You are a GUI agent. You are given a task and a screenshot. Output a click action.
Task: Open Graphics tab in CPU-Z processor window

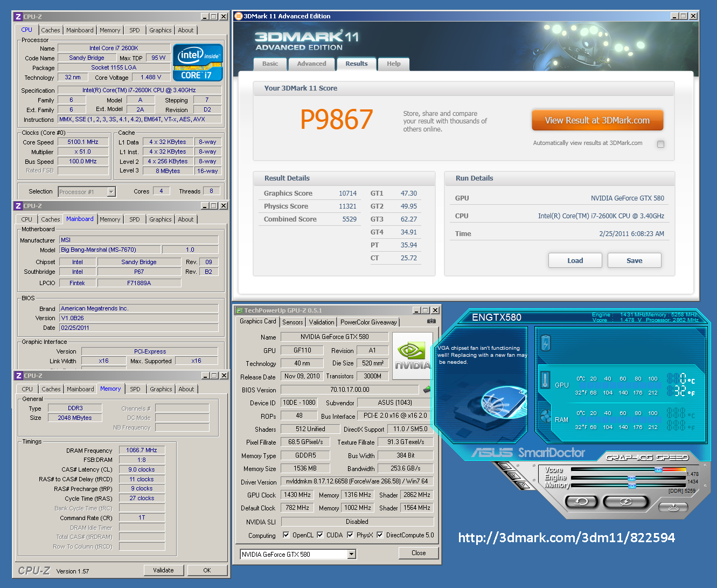tap(161, 30)
